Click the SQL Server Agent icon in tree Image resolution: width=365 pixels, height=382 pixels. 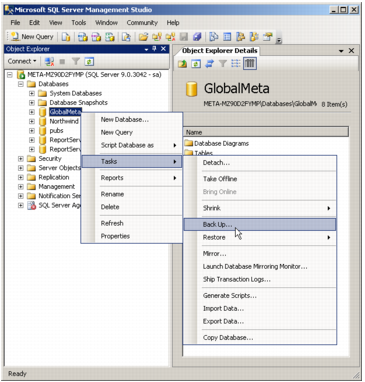(31, 205)
